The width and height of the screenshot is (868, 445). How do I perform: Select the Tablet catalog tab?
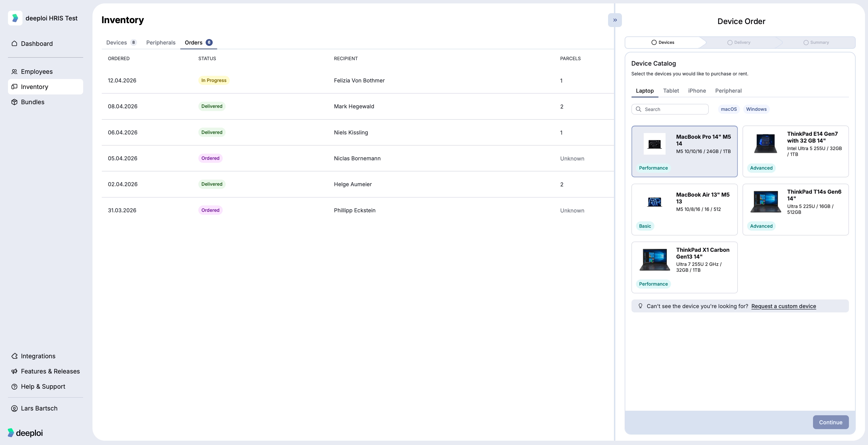(671, 91)
